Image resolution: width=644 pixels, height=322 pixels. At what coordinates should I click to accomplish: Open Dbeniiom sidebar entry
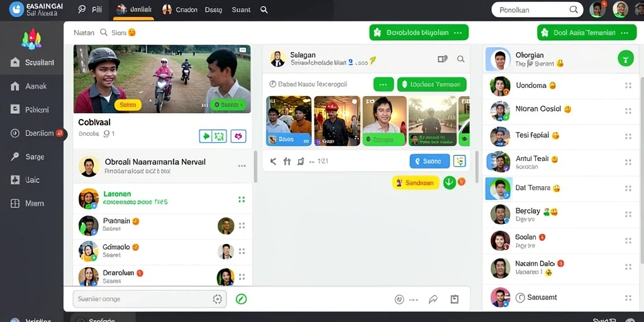[32, 133]
